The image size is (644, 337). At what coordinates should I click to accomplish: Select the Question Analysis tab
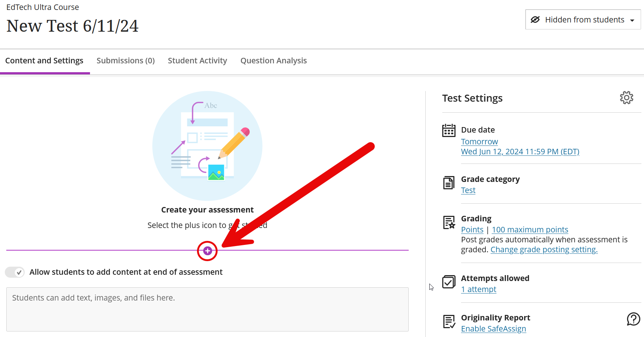pos(273,61)
